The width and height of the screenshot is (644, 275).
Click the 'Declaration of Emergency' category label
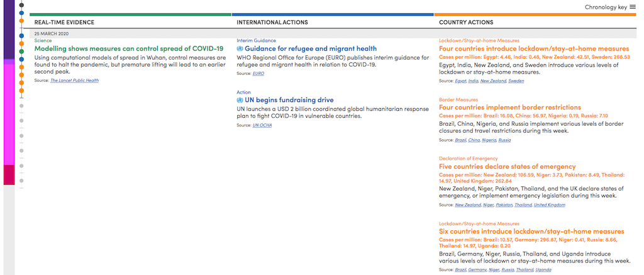click(x=468, y=158)
